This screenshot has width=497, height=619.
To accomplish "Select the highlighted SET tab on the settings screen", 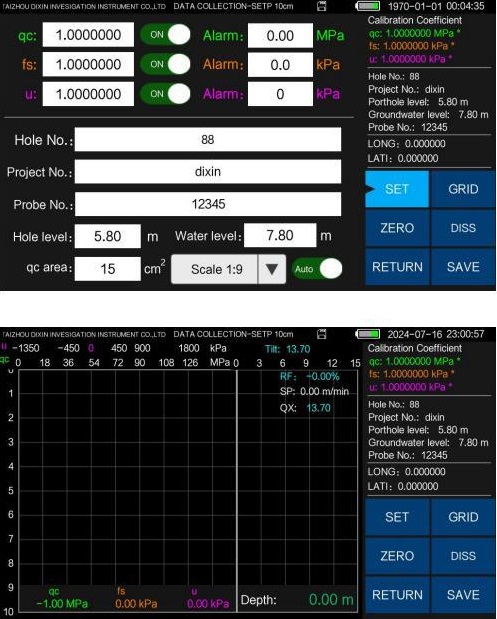I will click(397, 189).
